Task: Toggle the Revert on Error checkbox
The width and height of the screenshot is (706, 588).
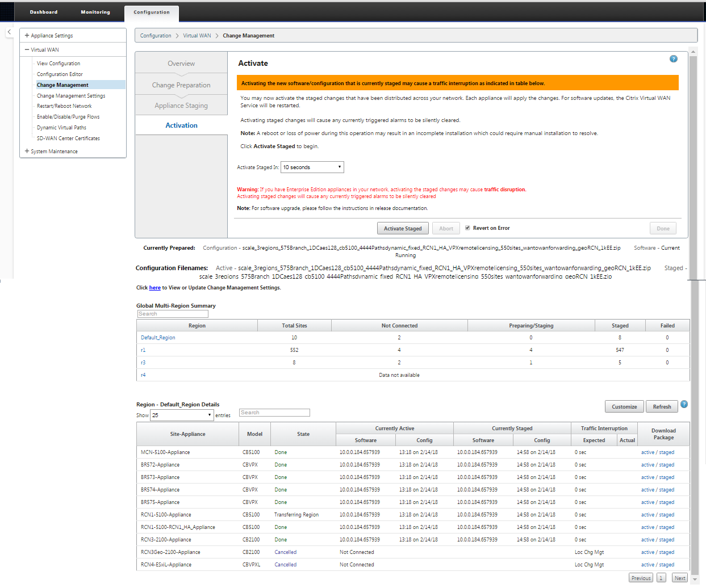Action: pos(467,228)
